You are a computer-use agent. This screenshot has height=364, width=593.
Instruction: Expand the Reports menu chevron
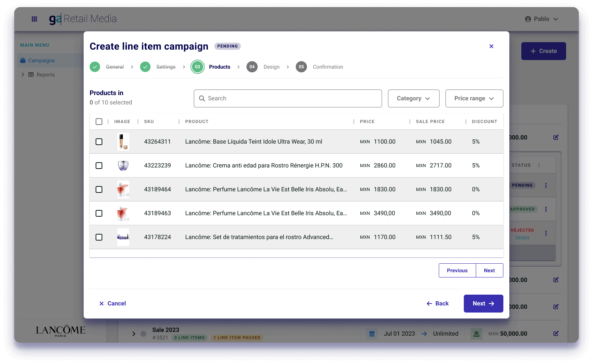tap(23, 75)
